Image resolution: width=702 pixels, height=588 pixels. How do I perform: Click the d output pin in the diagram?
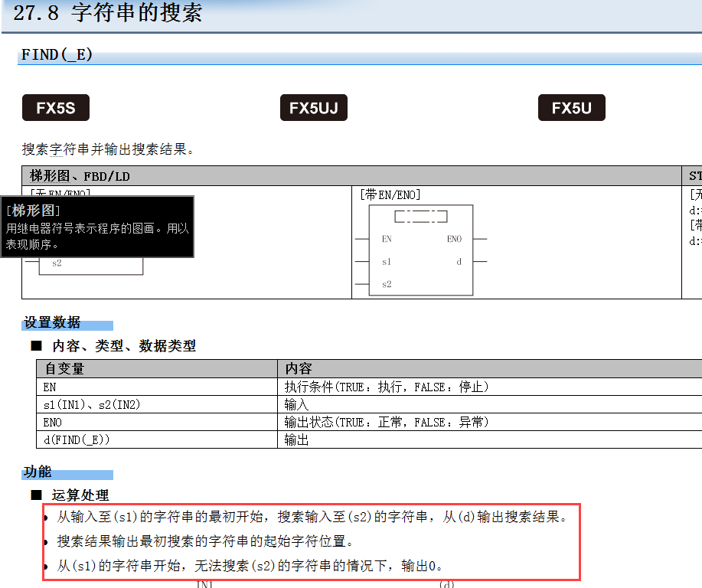459,262
